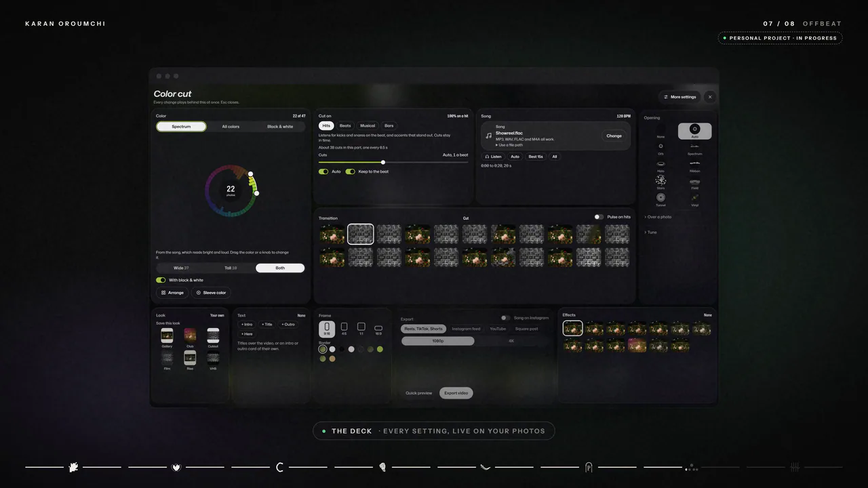This screenshot has width=868, height=488.
Task: Choose the Vinyl opening icon
Action: pyautogui.click(x=694, y=197)
